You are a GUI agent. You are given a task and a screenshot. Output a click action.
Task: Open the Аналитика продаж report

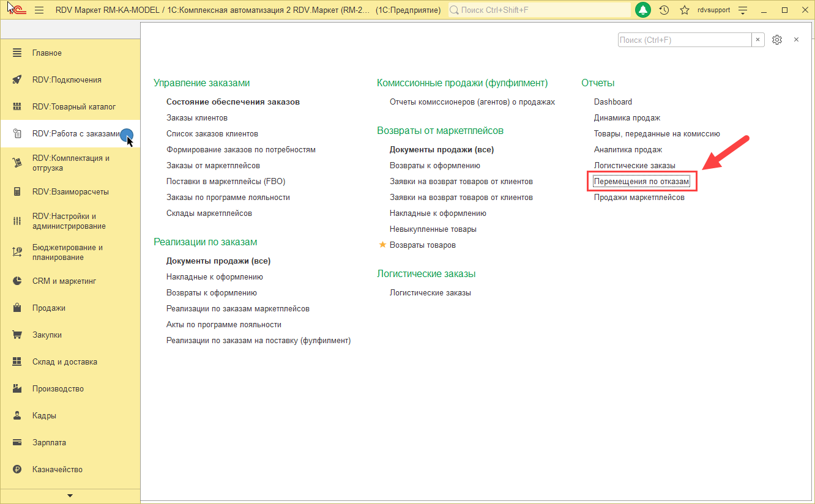pos(628,150)
